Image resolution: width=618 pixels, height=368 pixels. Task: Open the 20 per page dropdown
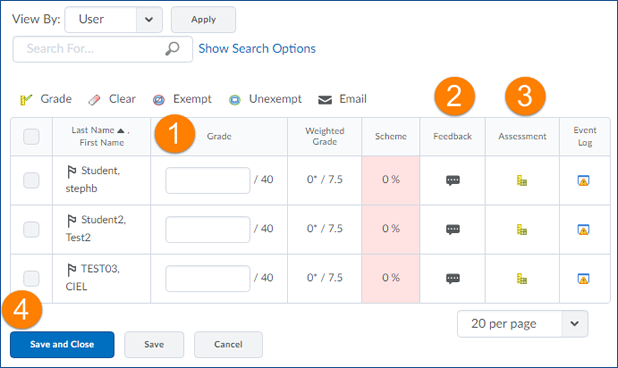pos(523,324)
